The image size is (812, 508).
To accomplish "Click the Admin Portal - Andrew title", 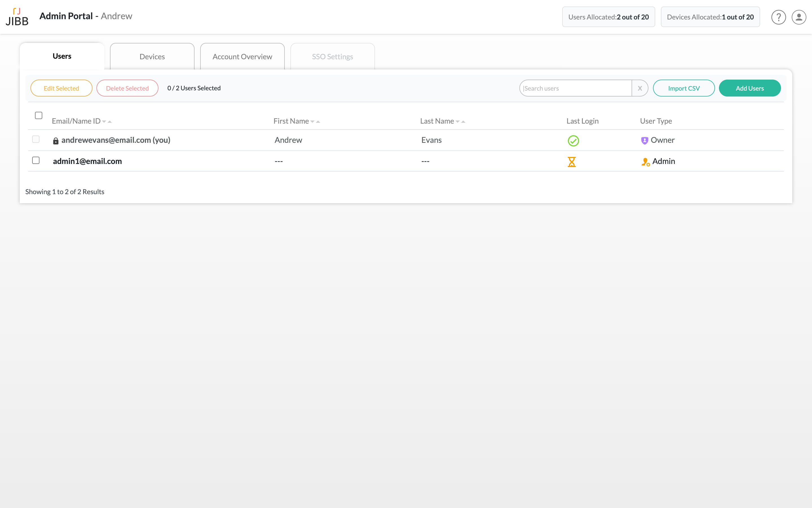I will tap(86, 16).
